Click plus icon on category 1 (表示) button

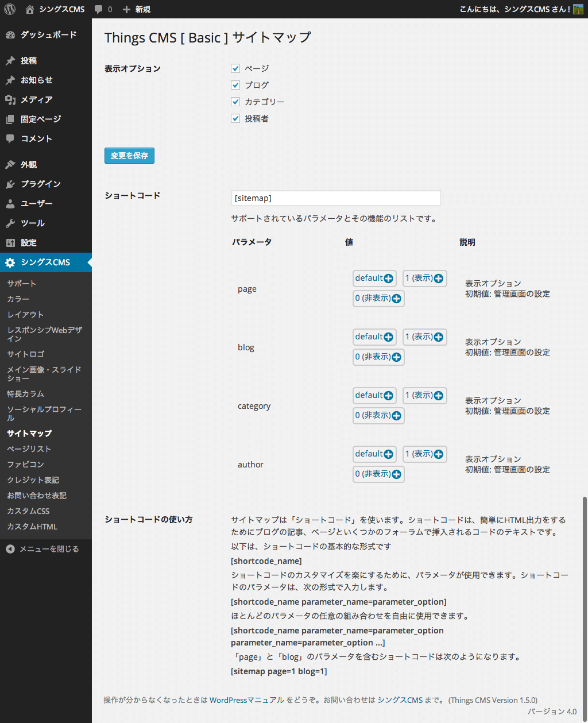point(439,396)
